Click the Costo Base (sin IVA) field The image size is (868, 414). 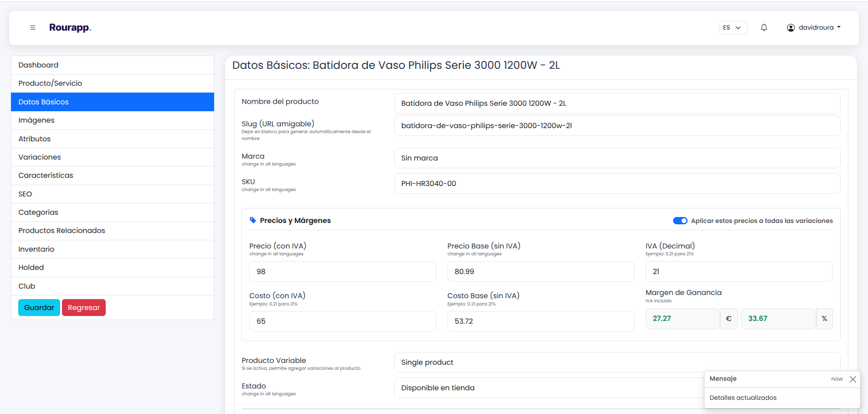coord(541,321)
